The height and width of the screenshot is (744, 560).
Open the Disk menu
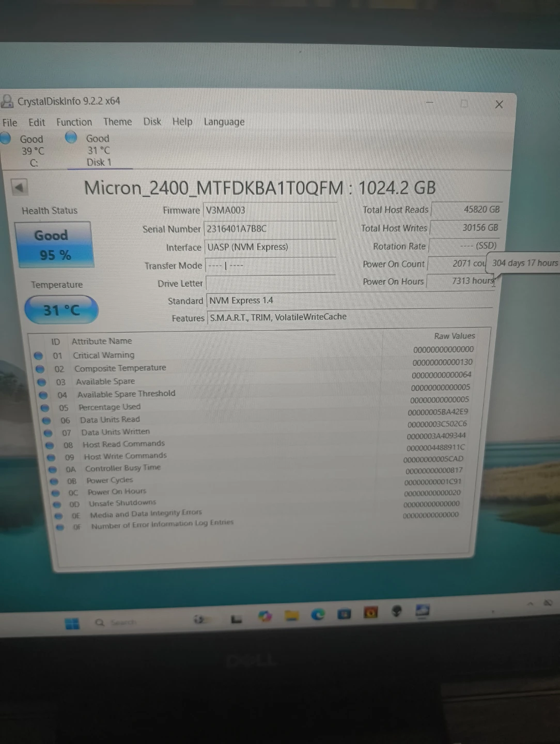[152, 121]
